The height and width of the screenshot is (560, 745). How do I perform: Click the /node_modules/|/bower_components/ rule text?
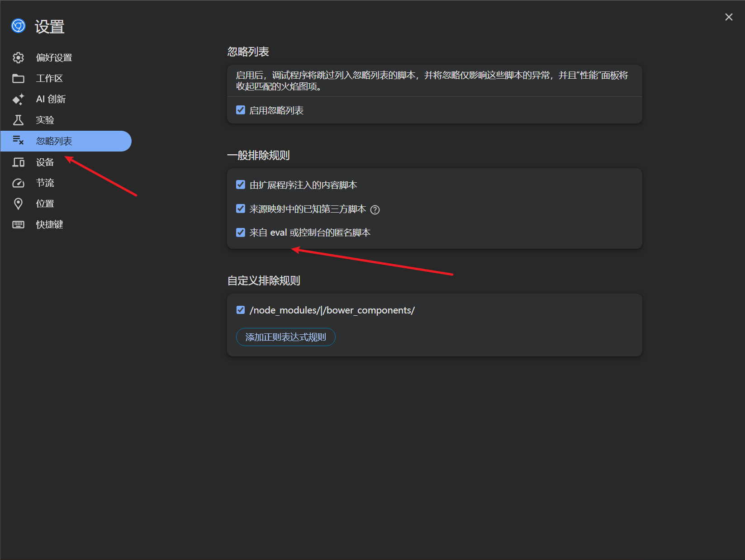(x=332, y=310)
